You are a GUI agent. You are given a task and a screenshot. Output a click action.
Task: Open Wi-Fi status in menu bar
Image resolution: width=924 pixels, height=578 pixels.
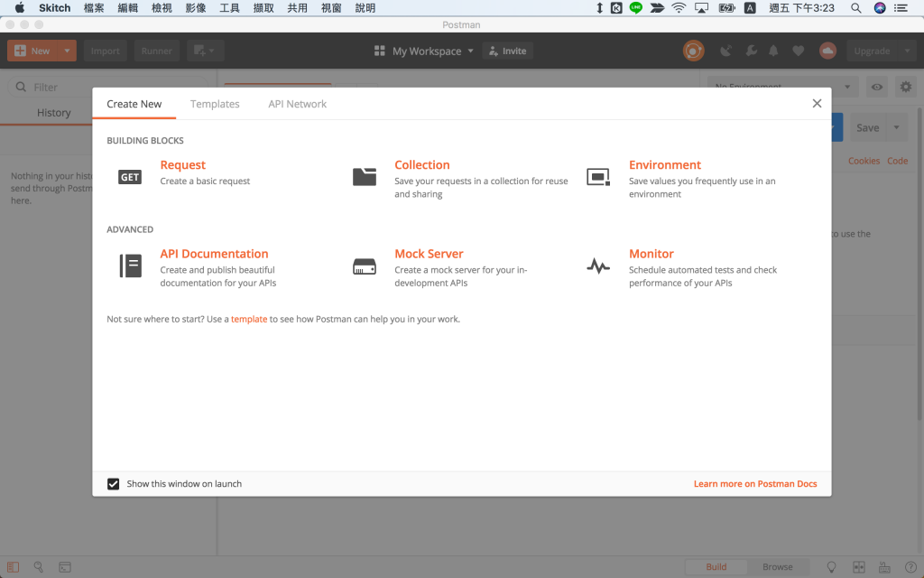(679, 7)
